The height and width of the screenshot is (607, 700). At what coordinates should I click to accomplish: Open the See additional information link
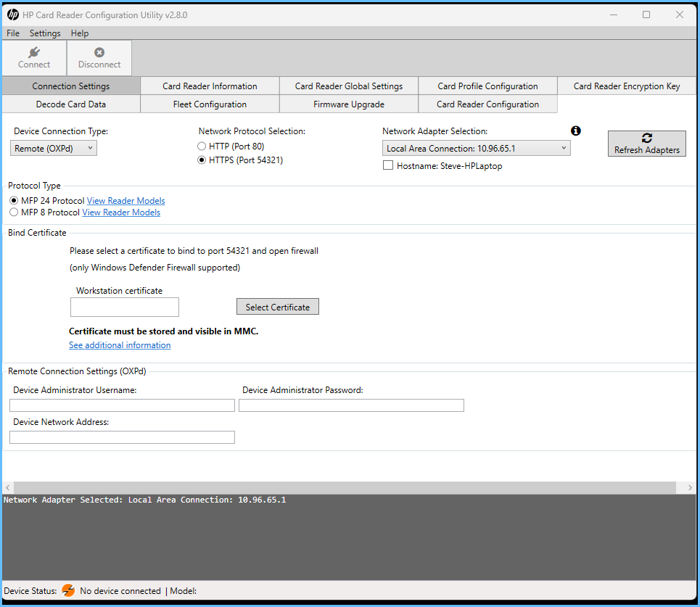(120, 345)
